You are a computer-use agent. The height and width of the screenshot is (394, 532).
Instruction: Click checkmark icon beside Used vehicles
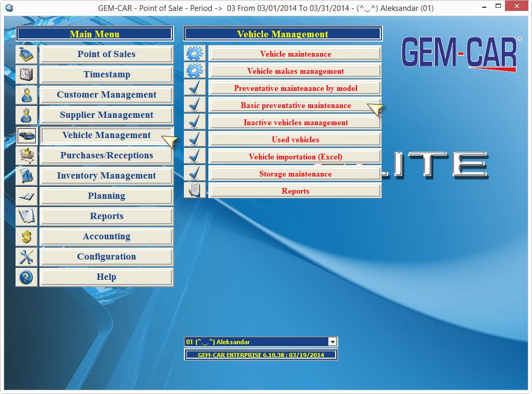[195, 139]
